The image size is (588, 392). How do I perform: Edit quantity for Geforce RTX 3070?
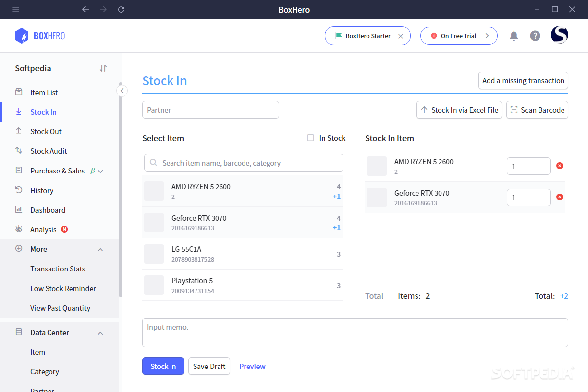(x=529, y=197)
